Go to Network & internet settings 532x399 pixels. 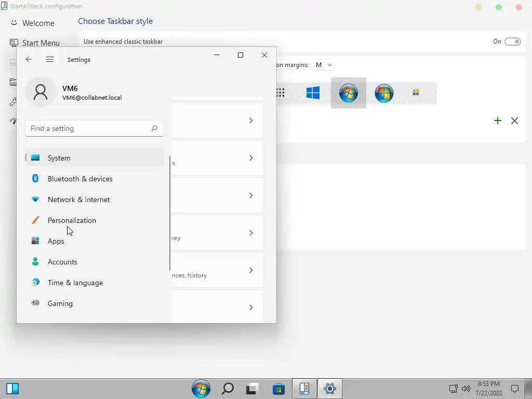point(95,199)
